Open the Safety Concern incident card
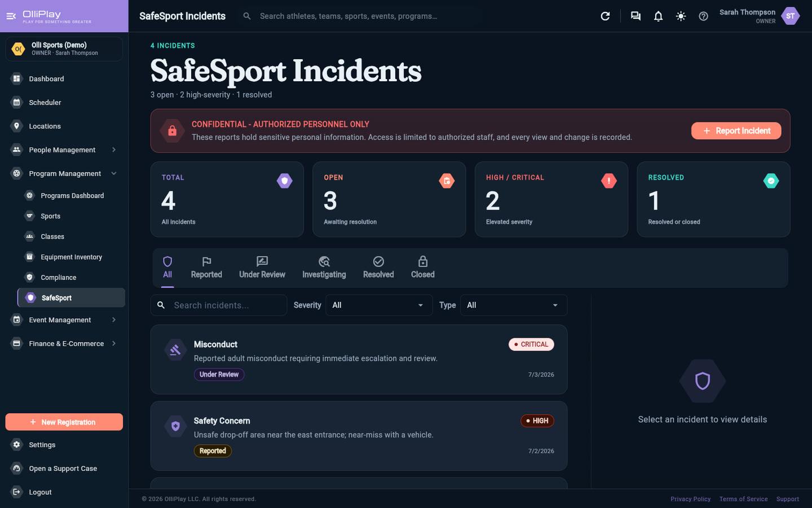This screenshot has height=508, width=812. coord(359,436)
